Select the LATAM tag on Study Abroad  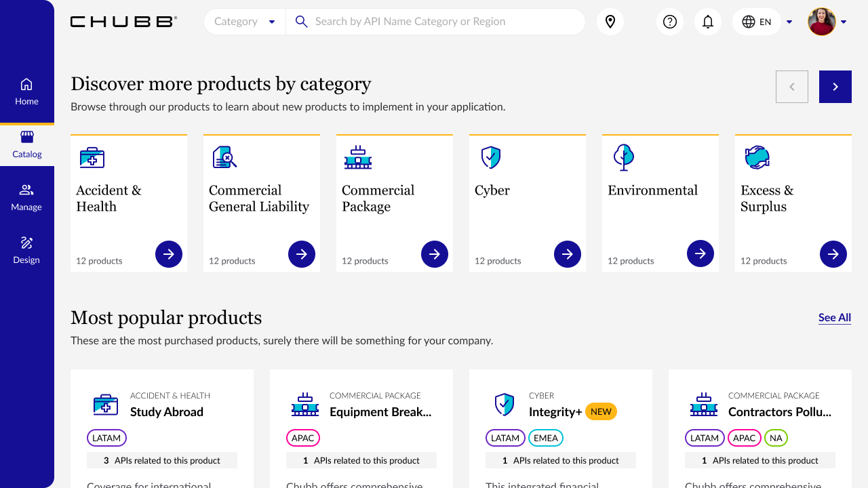[x=106, y=438]
